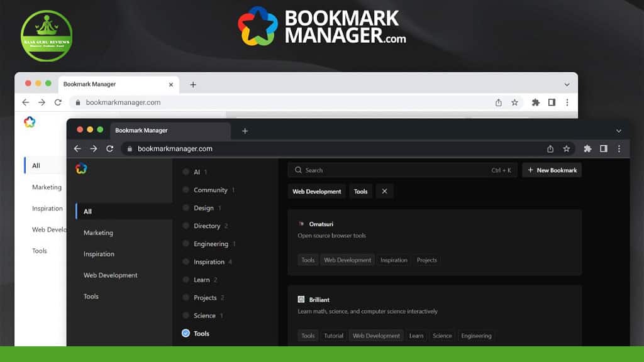The width and height of the screenshot is (644, 362).
Task: Click the light browser address bar URL
Action: pyautogui.click(x=123, y=102)
